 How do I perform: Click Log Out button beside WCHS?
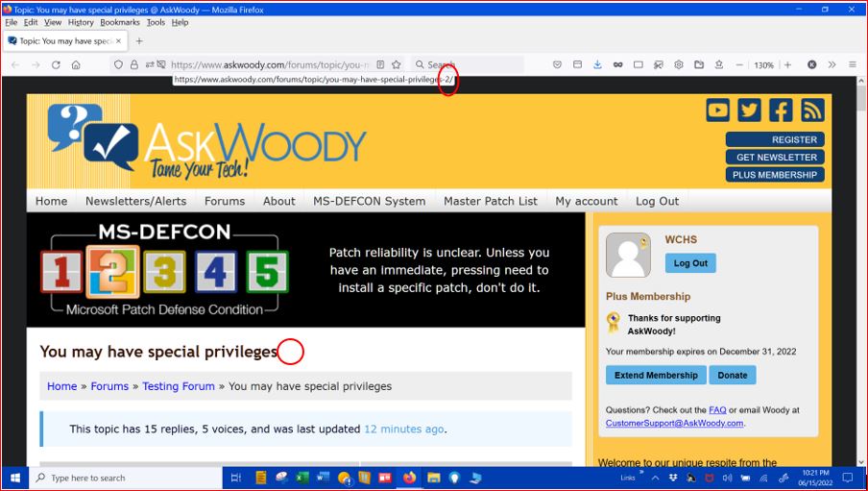pyautogui.click(x=690, y=263)
